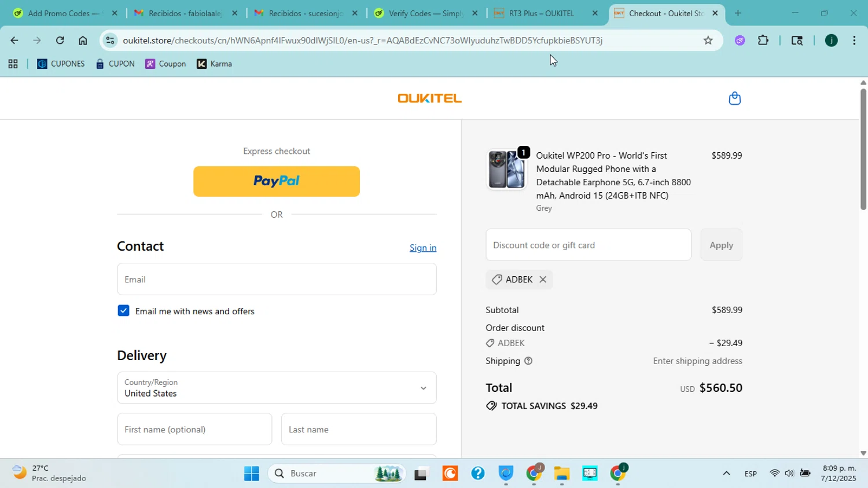The width and height of the screenshot is (868, 488).
Task: Open the purple extension icon in toolbar
Action: [x=740, y=41]
